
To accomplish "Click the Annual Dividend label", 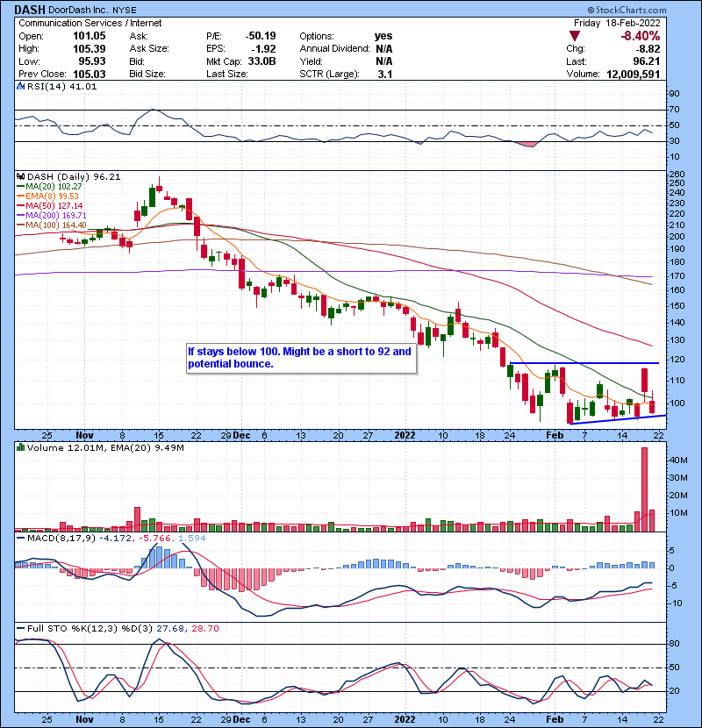I will pyautogui.click(x=334, y=49).
